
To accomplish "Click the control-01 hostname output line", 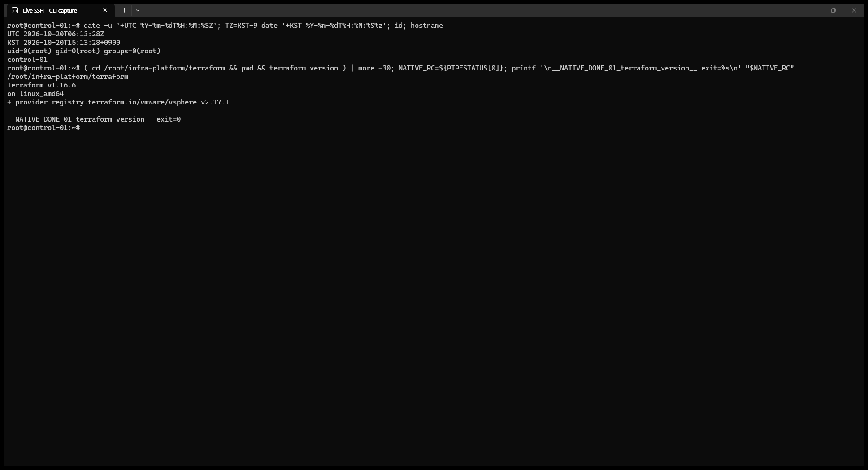I will (x=27, y=60).
